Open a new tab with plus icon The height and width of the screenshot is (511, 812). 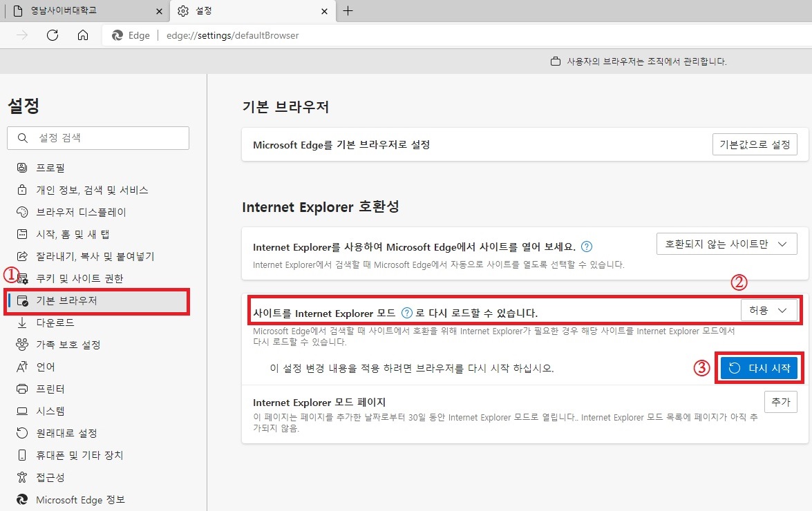[x=348, y=10]
